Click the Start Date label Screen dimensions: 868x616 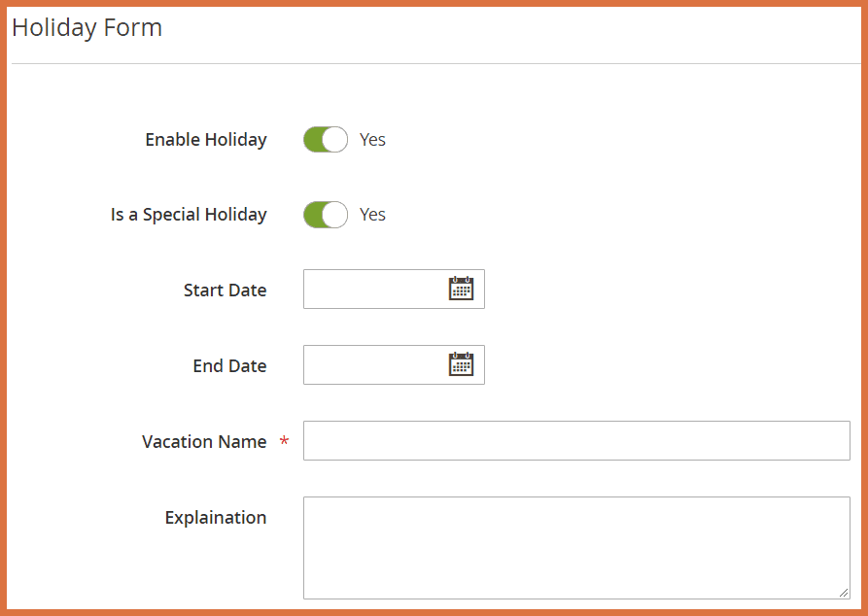[x=225, y=290]
